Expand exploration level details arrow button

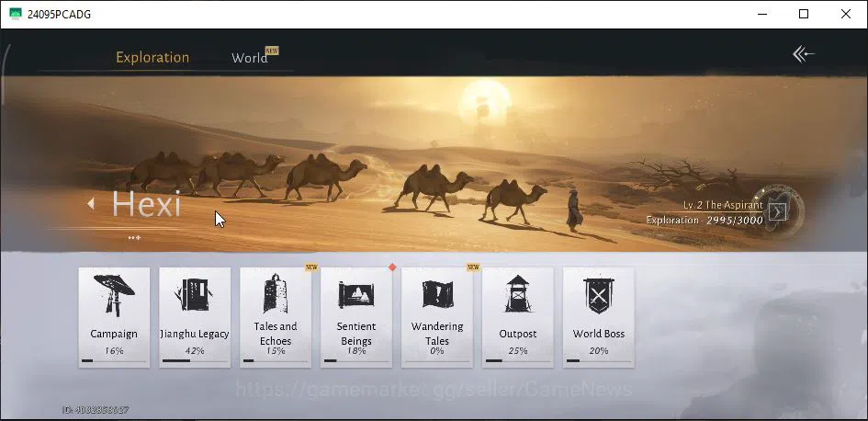tap(778, 212)
